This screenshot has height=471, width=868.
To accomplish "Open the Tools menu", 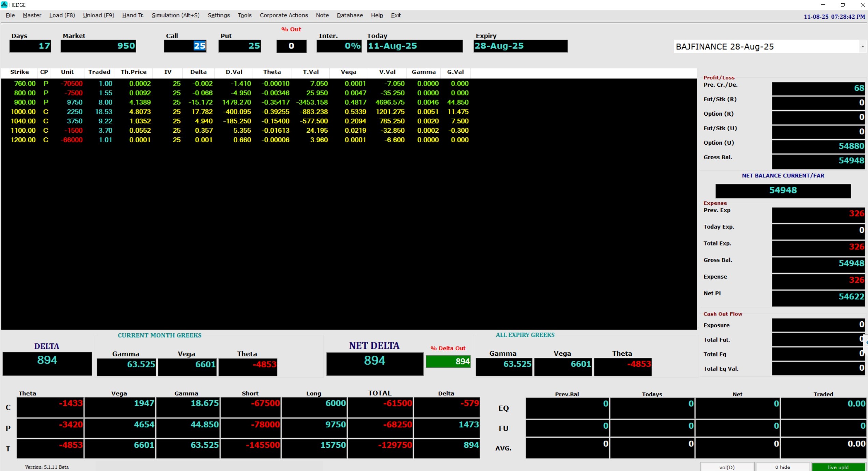I will [x=245, y=15].
